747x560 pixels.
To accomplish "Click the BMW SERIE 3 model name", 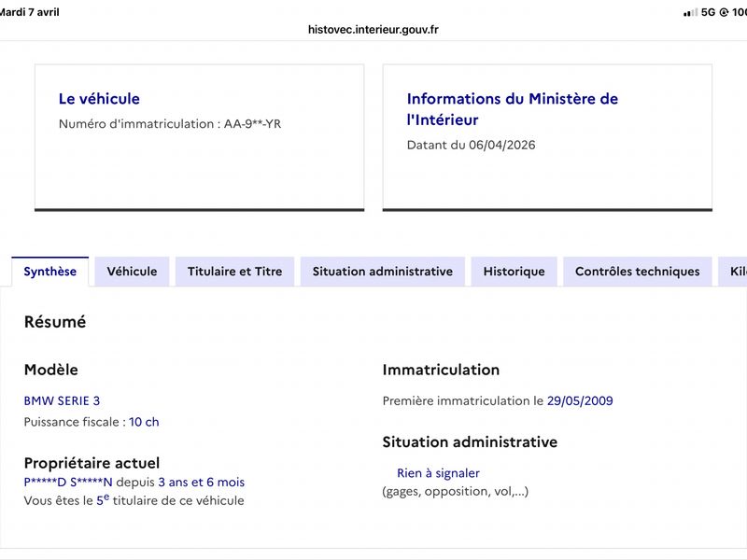I will click(62, 401).
